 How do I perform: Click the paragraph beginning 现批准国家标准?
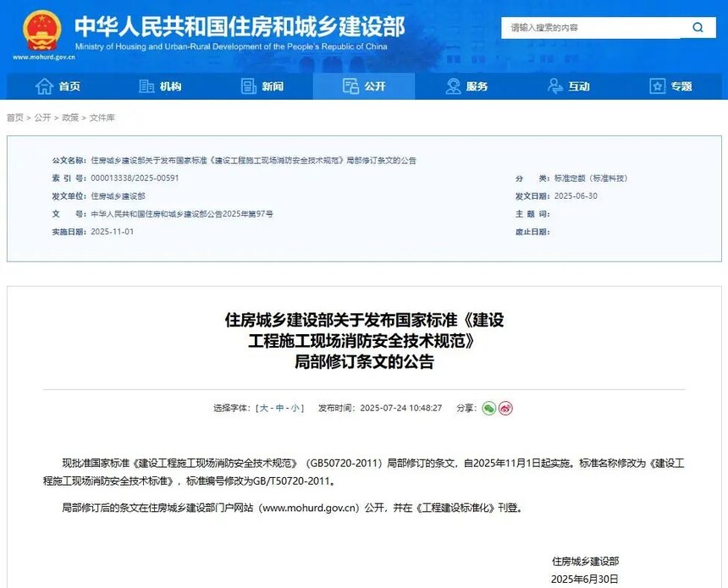364,472
